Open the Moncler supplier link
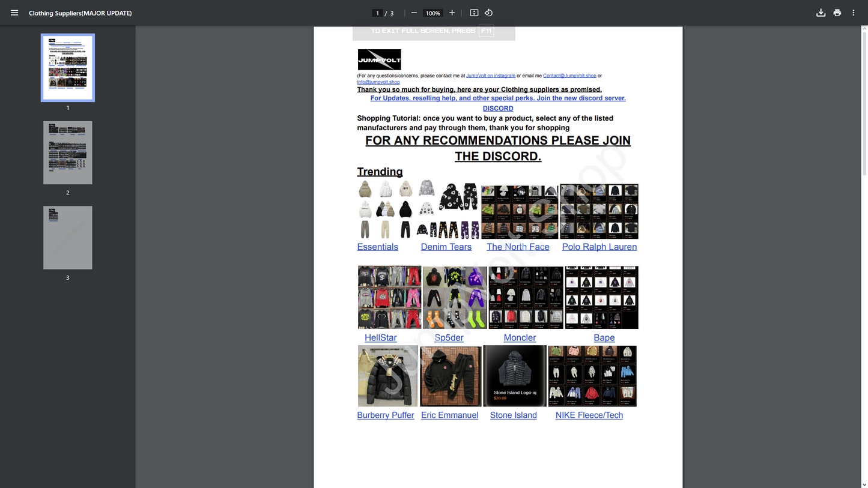The height and width of the screenshot is (488, 868). [x=520, y=338]
